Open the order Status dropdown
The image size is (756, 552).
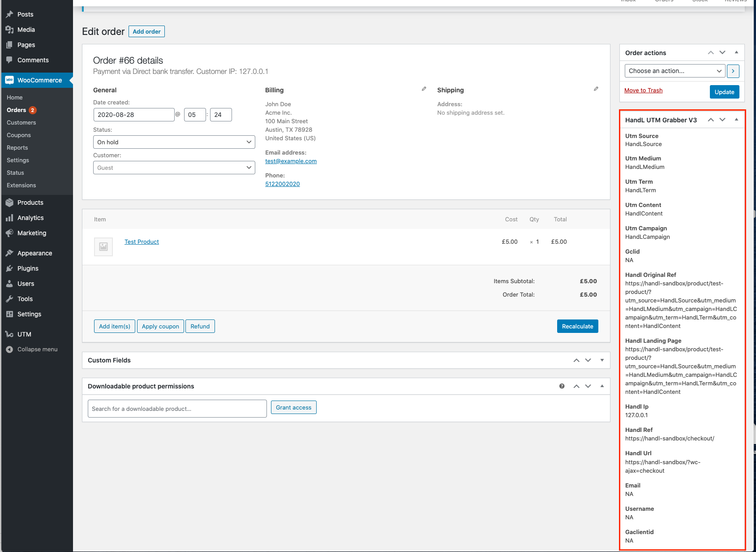[174, 142]
